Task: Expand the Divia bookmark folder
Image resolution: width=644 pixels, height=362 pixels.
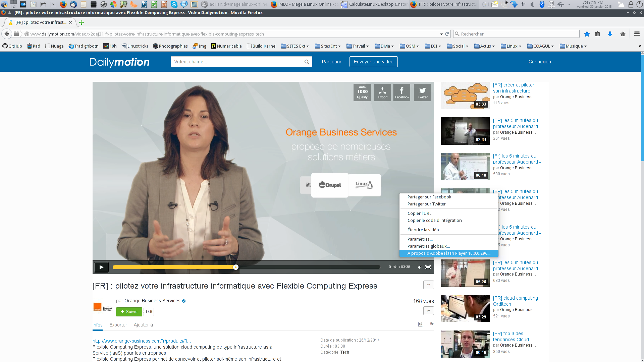Action: coord(384,46)
